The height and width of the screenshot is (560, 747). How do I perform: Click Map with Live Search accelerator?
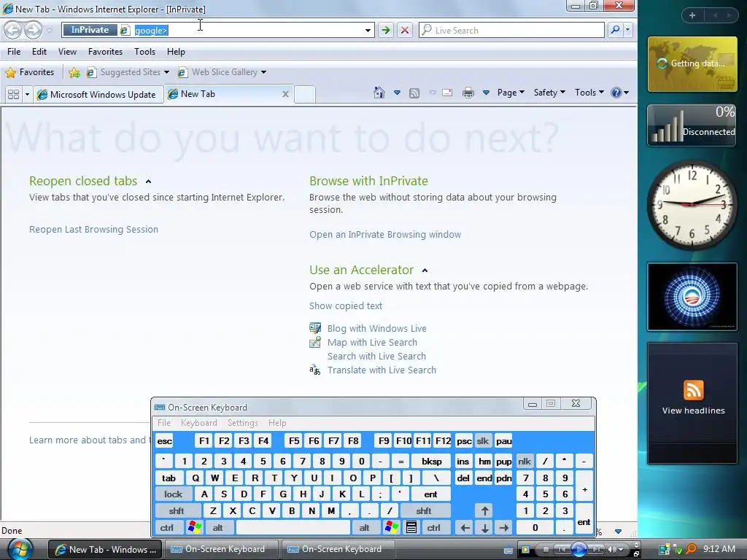(x=372, y=343)
